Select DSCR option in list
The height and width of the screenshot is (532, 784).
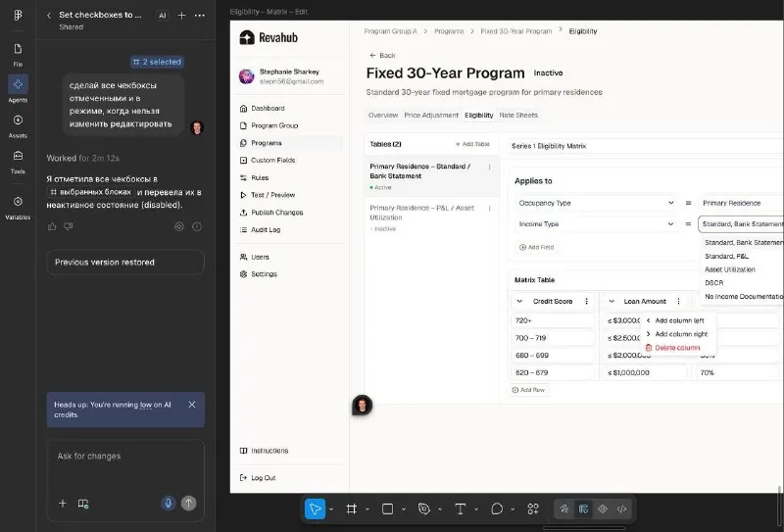coord(714,282)
